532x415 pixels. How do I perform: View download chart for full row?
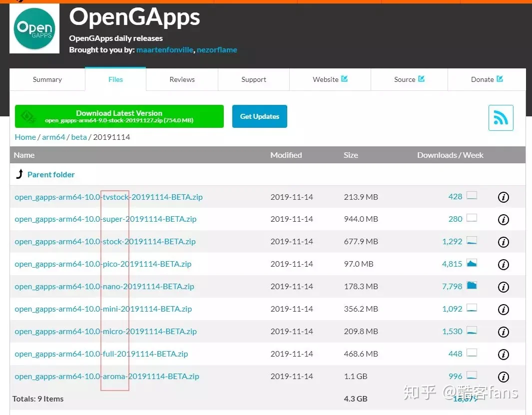tap(472, 353)
